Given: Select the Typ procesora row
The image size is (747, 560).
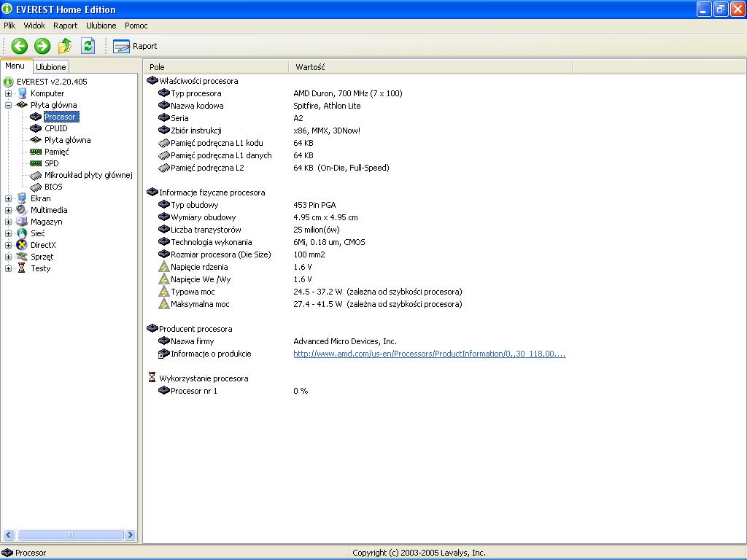Looking at the screenshot, I should pyautogui.click(x=196, y=93).
